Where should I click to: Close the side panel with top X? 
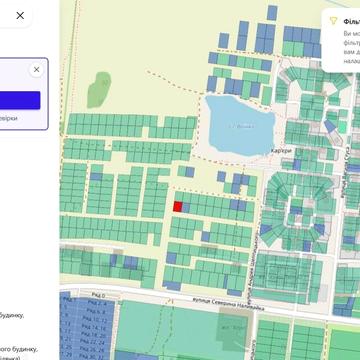coord(20,15)
